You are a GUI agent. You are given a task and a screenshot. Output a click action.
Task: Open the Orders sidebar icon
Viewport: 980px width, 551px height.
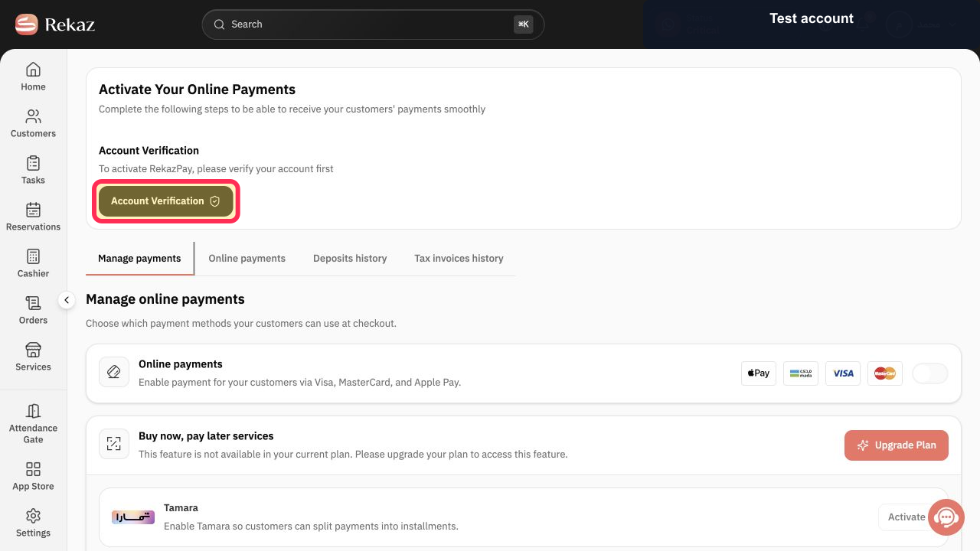click(33, 303)
